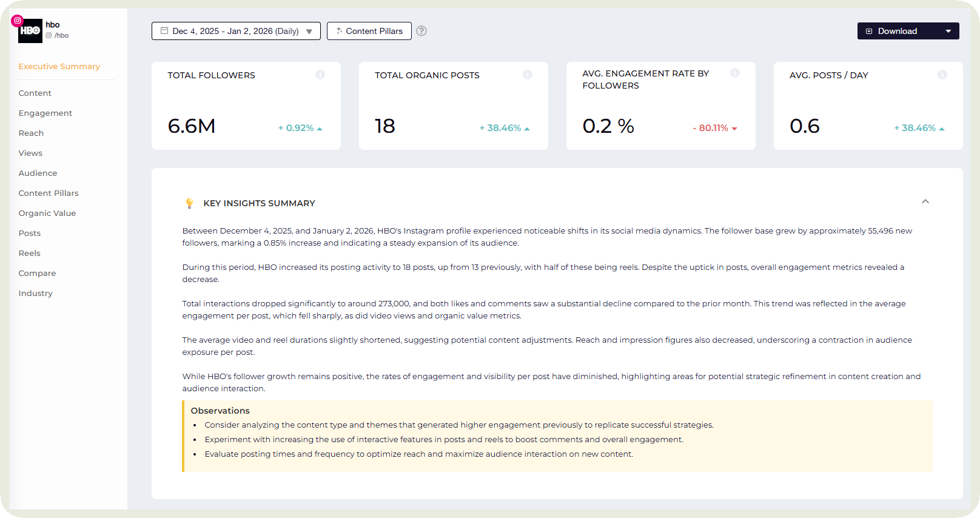The width and height of the screenshot is (980, 518).
Task: Go to Organic Value in the sidebar
Action: [x=47, y=213]
